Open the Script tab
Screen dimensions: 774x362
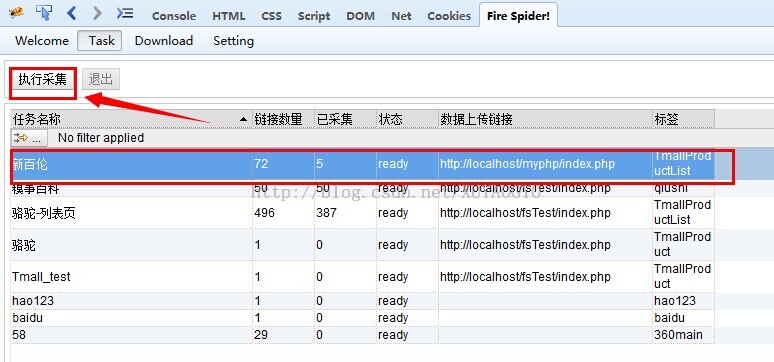coord(314,16)
